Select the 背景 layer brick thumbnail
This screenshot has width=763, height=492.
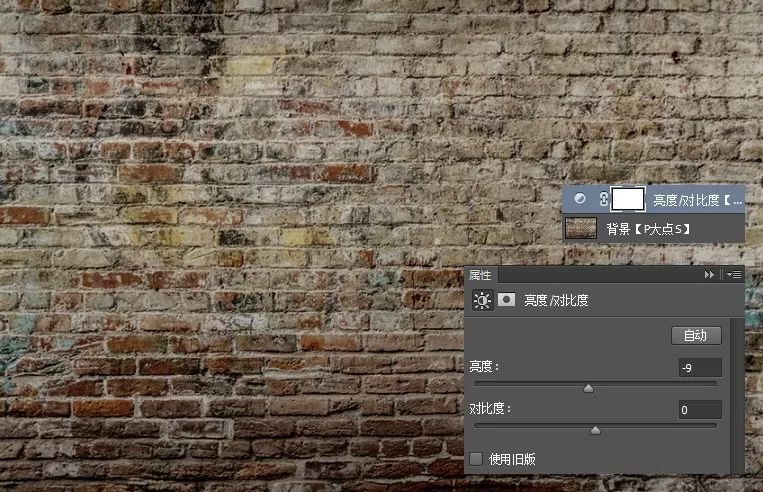click(x=581, y=228)
